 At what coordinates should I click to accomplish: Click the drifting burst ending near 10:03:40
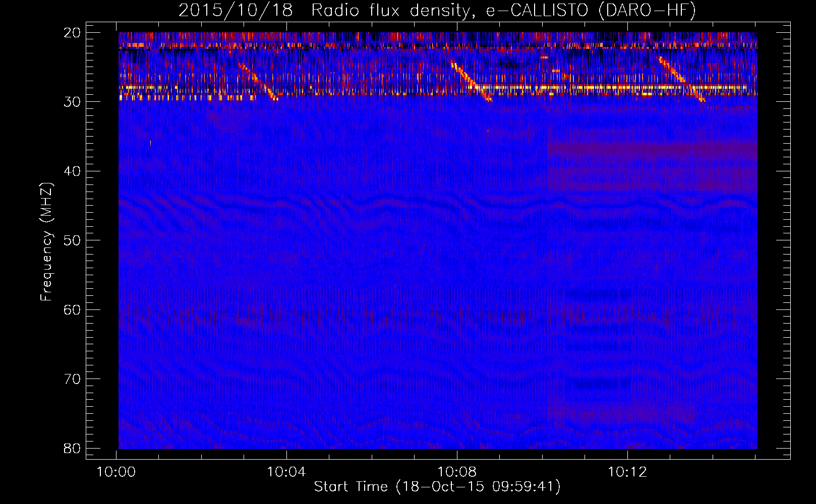pos(258,82)
